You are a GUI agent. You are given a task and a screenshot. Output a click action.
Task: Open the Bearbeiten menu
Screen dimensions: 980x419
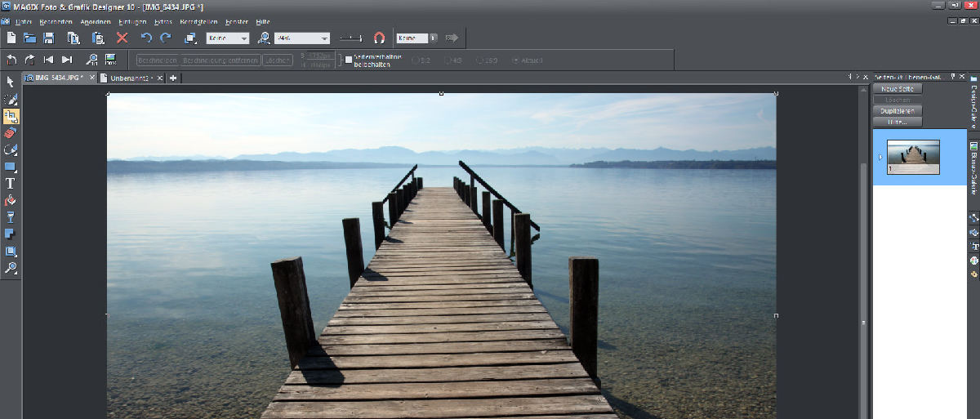click(56, 21)
